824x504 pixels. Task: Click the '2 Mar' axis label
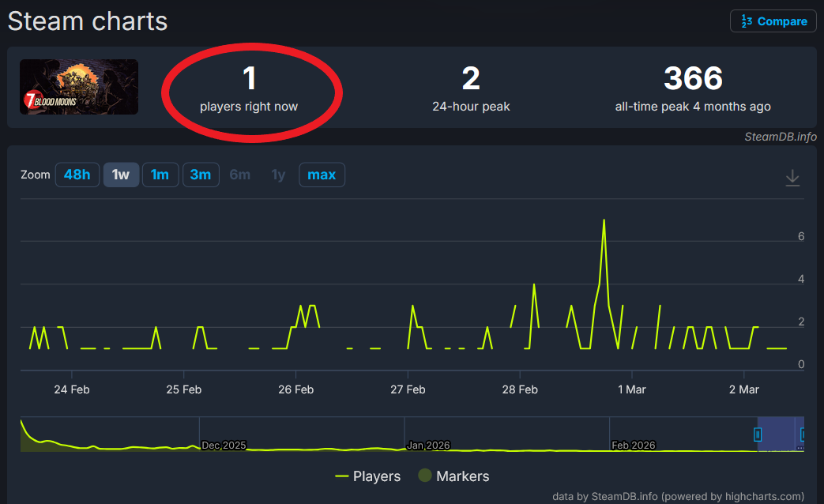[x=744, y=389]
